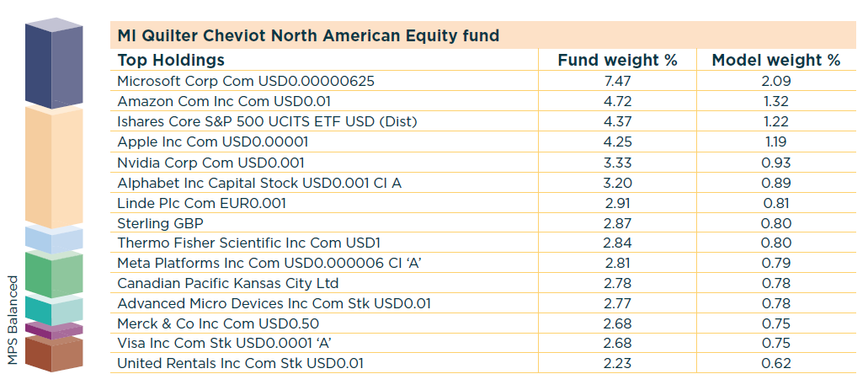Click the brown bottom segment of the bar
The height and width of the screenshot is (390, 868).
(53, 353)
